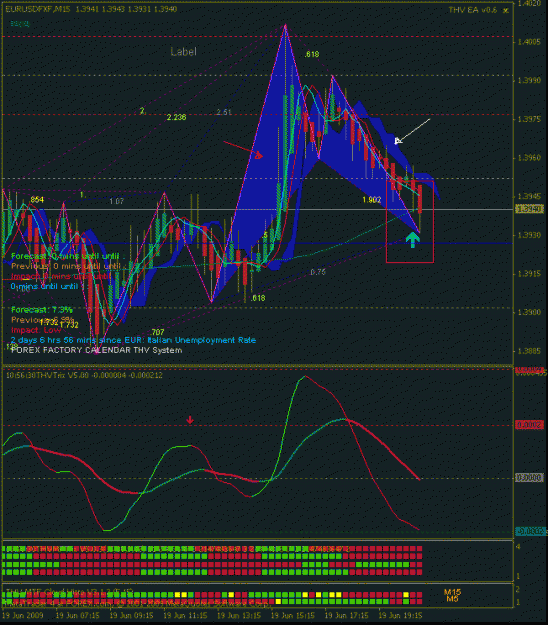Click the M15 timeframe label
This screenshot has height=625, width=548.
452,592
